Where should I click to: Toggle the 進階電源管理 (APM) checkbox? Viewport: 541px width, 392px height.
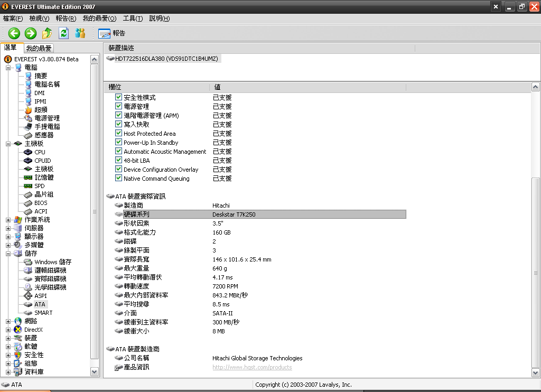118,115
